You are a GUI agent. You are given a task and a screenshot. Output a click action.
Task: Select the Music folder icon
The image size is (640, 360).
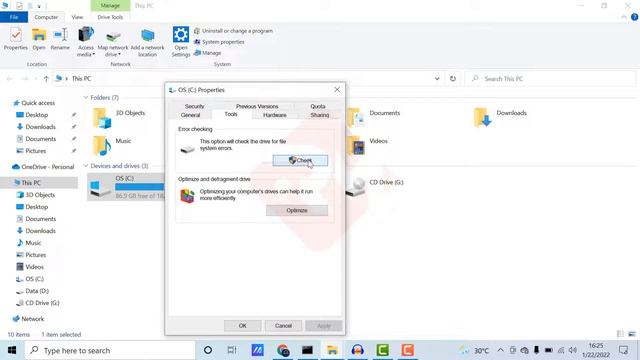coord(102,146)
